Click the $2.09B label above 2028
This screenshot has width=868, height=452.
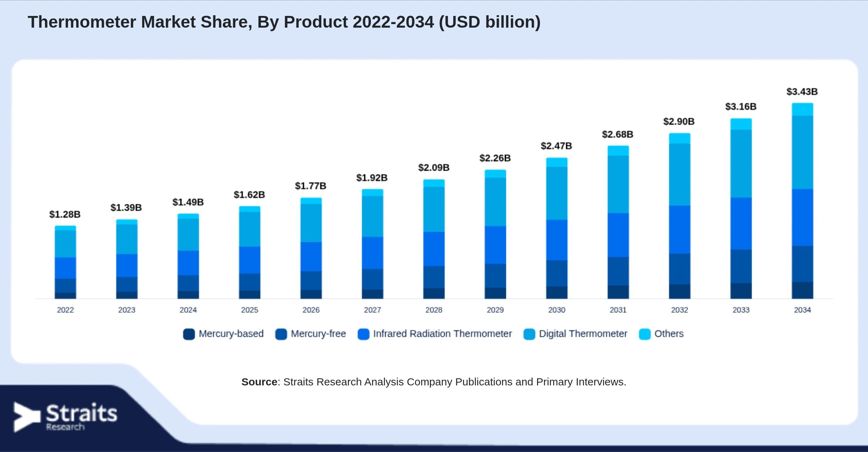(434, 168)
